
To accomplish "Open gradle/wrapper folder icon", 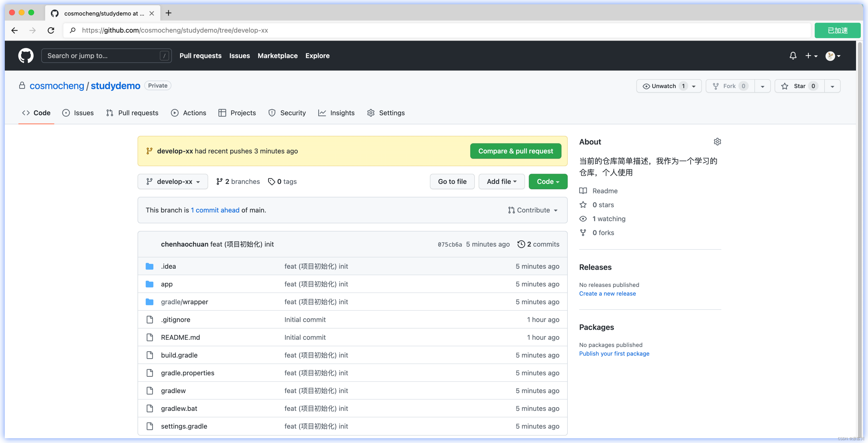I will point(149,302).
